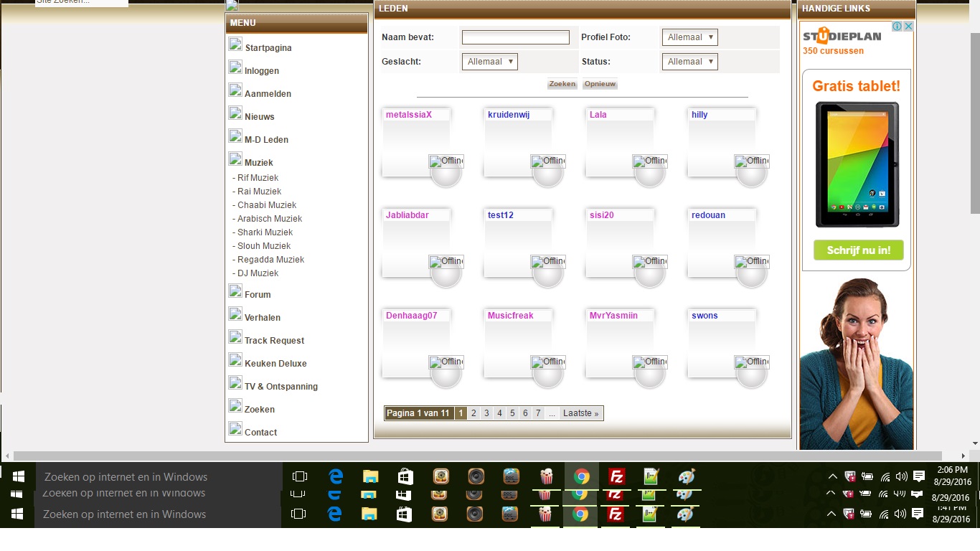Click the Opnieuw reset button
This screenshot has height=551, width=980.
600,84
